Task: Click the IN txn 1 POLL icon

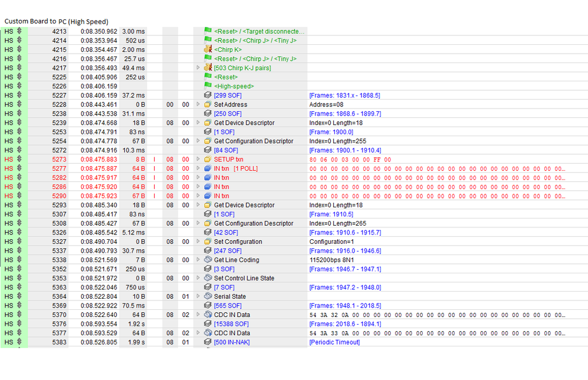Action: pos(208,168)
